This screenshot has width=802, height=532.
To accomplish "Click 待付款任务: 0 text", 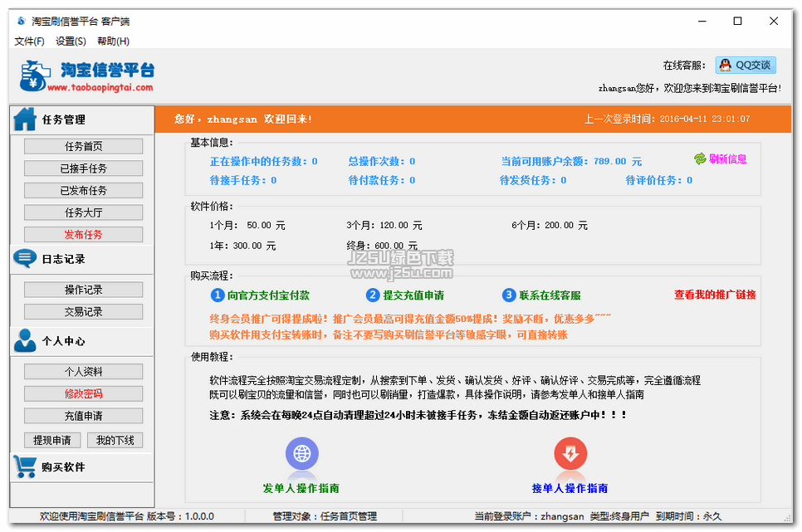I will coord(382,180).
